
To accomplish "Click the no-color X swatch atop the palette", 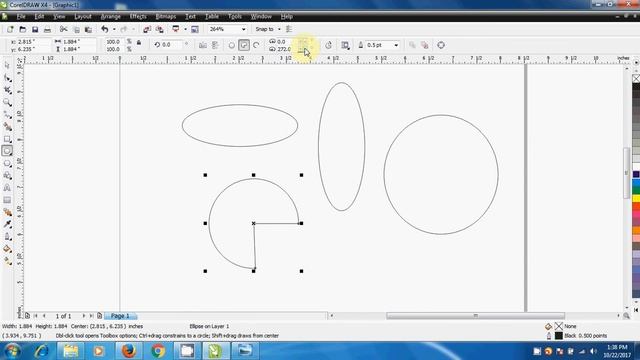I will tap(636, 78).
